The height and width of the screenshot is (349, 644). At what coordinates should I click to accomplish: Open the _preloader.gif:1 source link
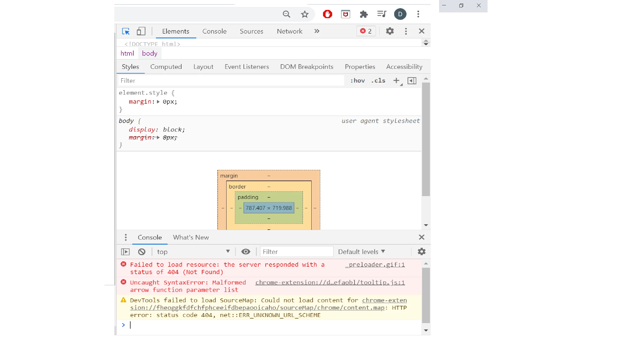(375, 265)
